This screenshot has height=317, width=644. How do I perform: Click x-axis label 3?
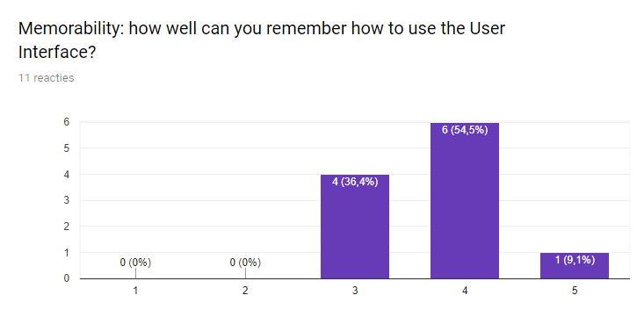[355, 291]
